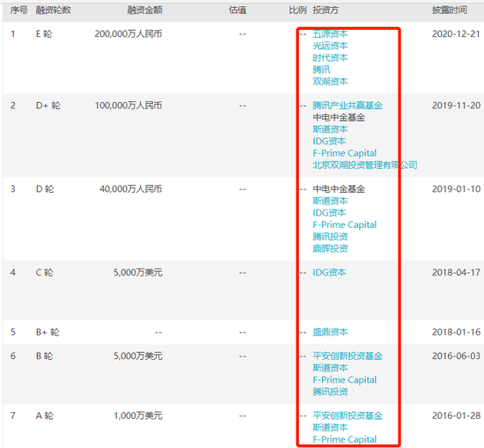This screenshot has height=448, width=484.
Task: Open 五源资本 investor link in E轮 row
Action: click(x=330, y=33)
